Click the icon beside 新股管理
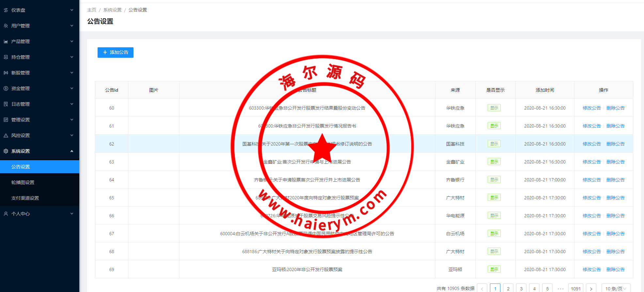644x292 pixels. 6,73
